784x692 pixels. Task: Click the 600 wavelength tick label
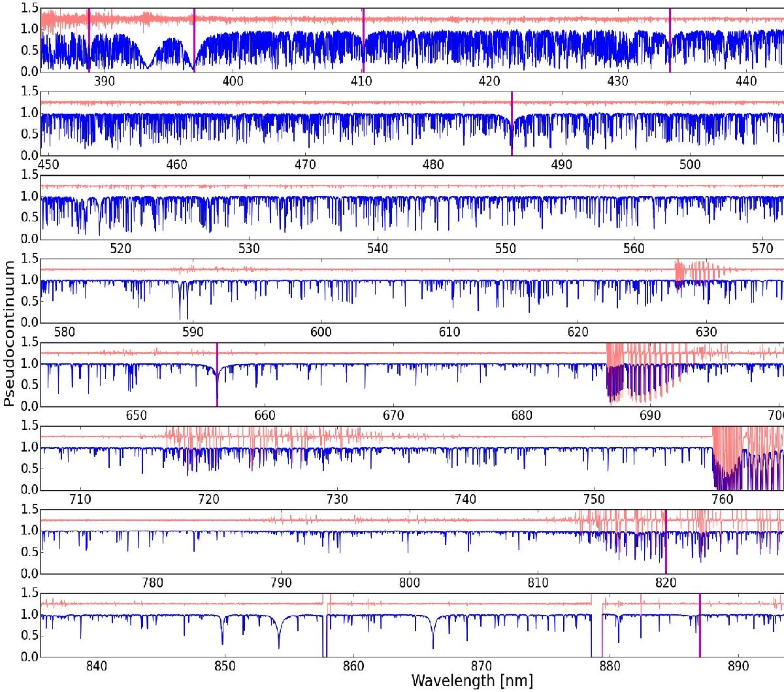(321, 332)
